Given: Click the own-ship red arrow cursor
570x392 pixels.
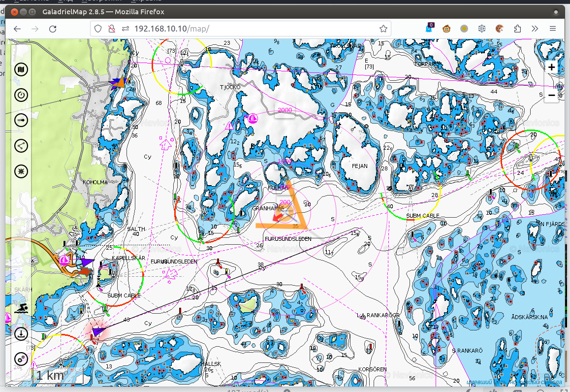Looking at the screenshot, I should coord(278,217).
